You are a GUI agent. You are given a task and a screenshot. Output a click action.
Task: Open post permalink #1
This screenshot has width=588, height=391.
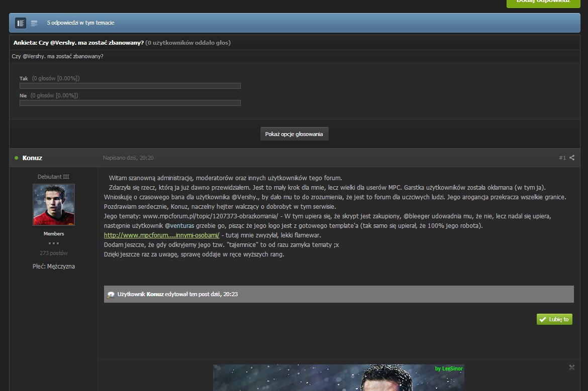click(562, 158)
